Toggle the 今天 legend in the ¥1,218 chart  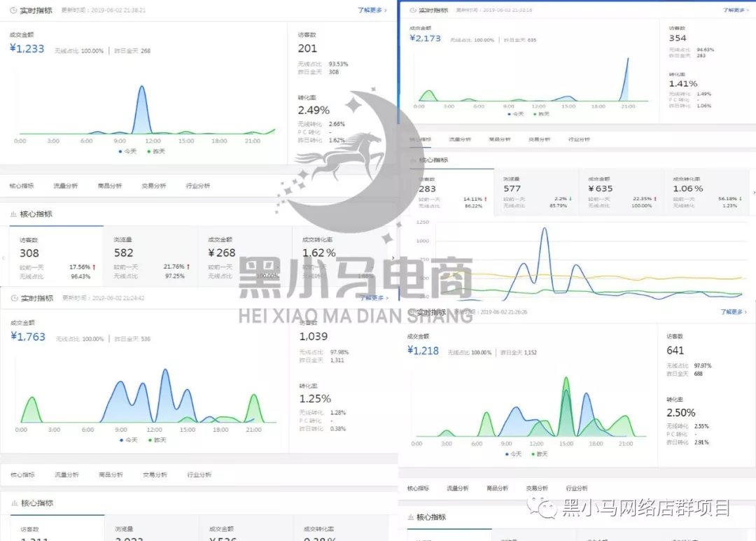tap(514, 454)
